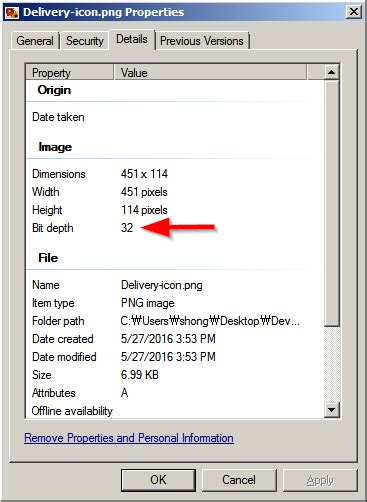Click the Delivery-icon.png name value
Image resolution: width=367 pixels, height=502 pixels.
(x=162, y=285)
